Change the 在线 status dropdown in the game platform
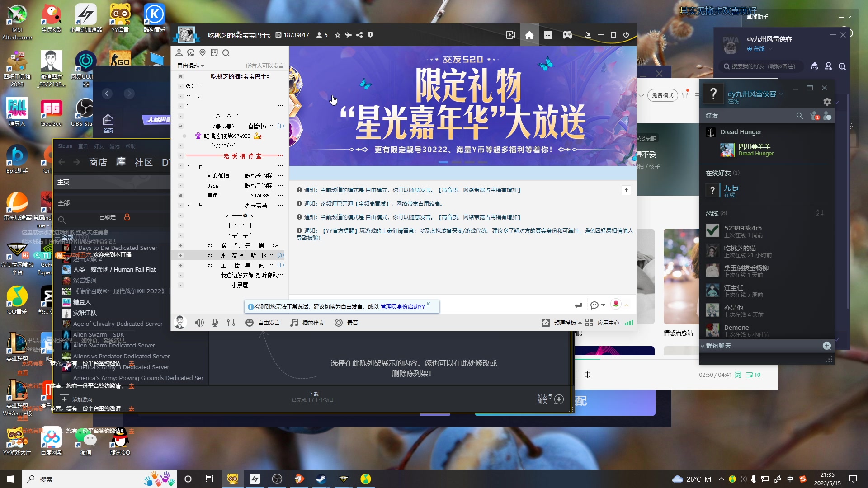868x488 pixels. [x=759, y=49]
